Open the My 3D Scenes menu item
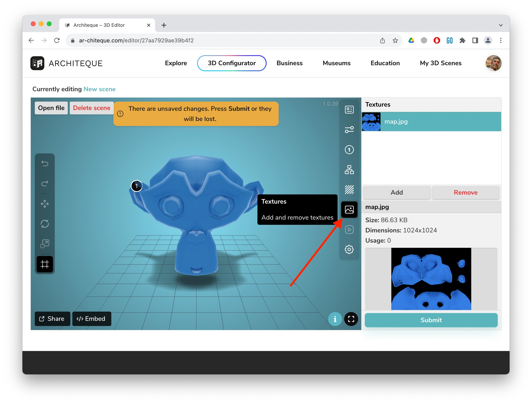The width and height of the screenshot is (532, 404). click(x=440, y=63)
